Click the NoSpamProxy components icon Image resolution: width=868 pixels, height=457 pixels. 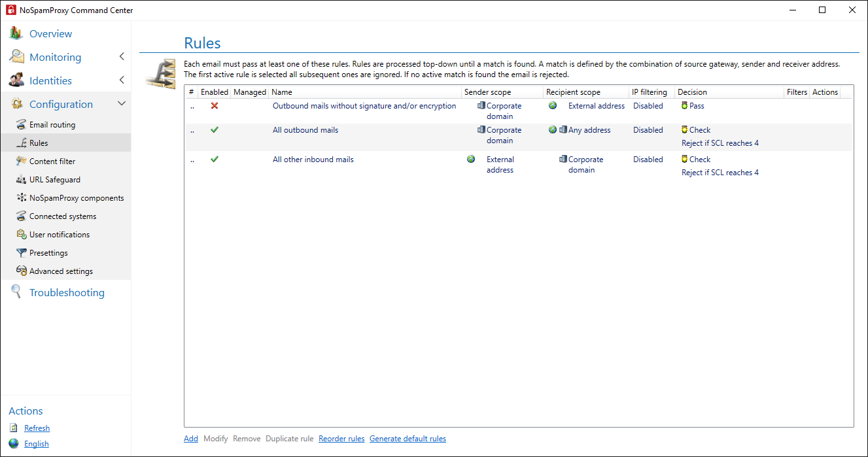click(x=22, y=197)
